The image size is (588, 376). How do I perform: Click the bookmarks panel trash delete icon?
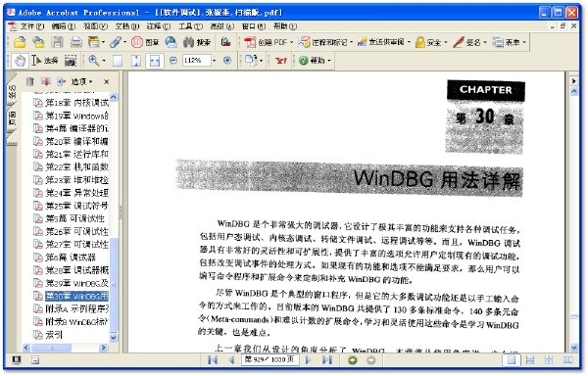click(30, 81)
